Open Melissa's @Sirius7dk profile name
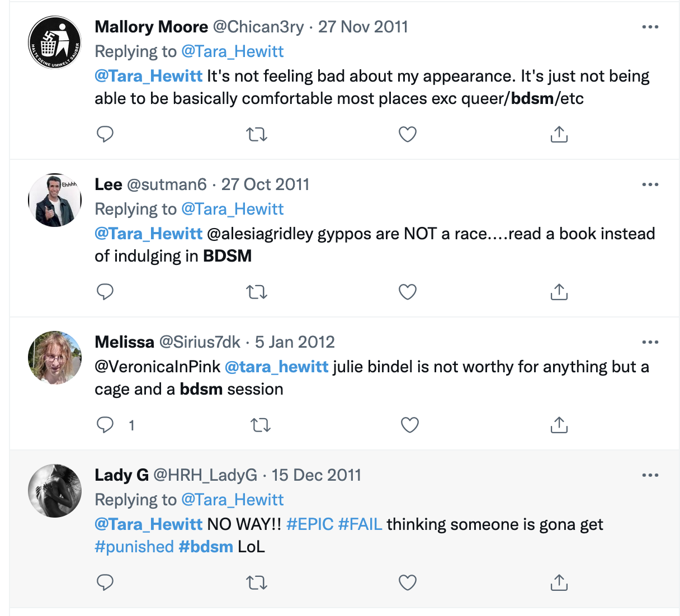The image size is (680, 616). pyautogui.click(x=200, y=342)
